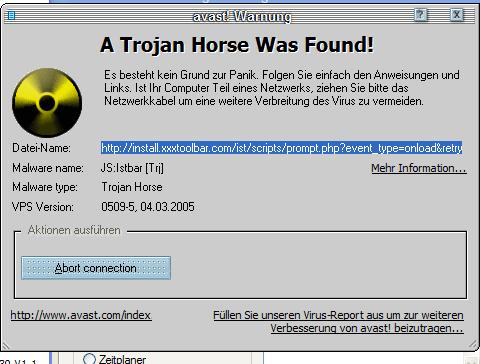The image size is (480, 364).
Task: Click the Aktionen ausführen group label
Action: pos(74,230)
